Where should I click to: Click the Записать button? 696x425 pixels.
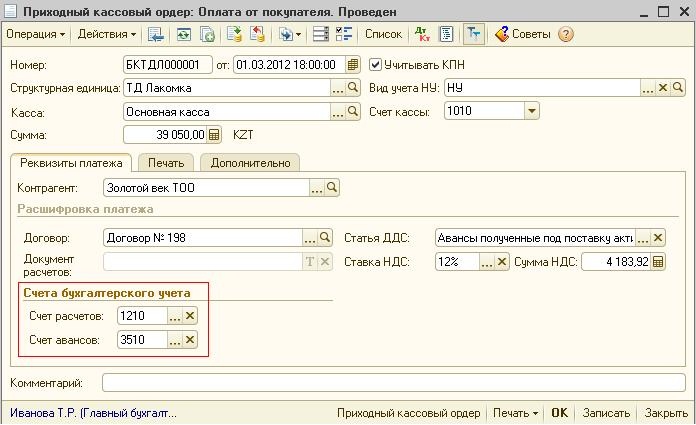click(606, 413)
